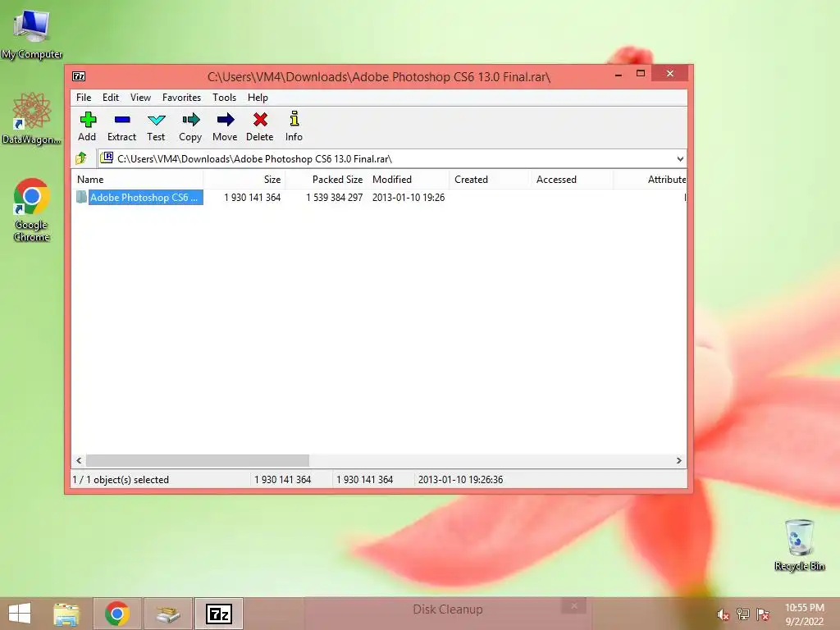
Task: Click the scrollbar left arrow
Action: pyautogui.click(x=80, y=461)
